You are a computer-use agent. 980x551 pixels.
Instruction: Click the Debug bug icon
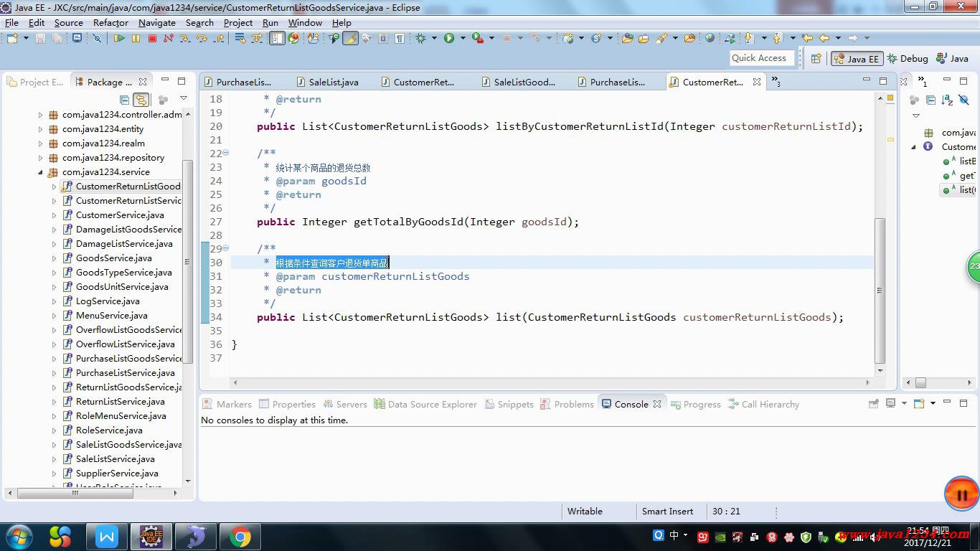pos(420,38)
